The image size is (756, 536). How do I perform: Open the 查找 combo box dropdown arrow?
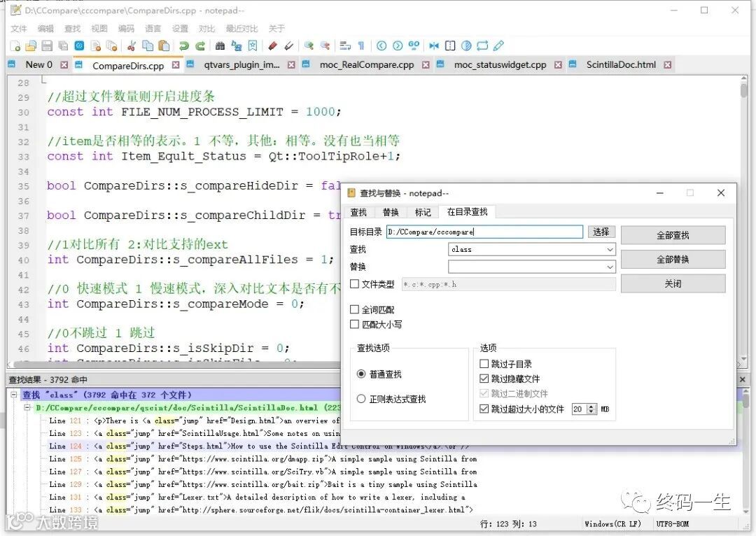tap(610, 249)
